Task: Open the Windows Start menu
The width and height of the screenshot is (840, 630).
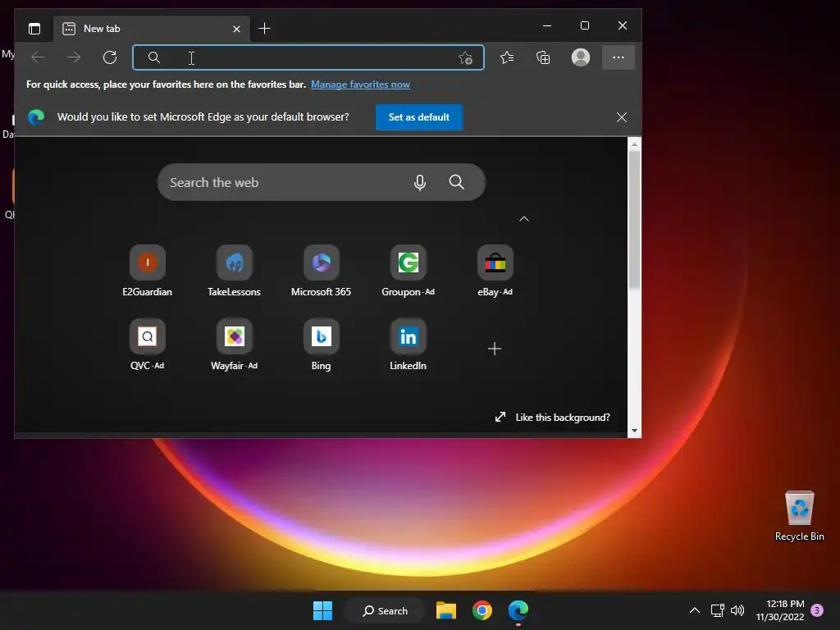Action: [322, 610]
